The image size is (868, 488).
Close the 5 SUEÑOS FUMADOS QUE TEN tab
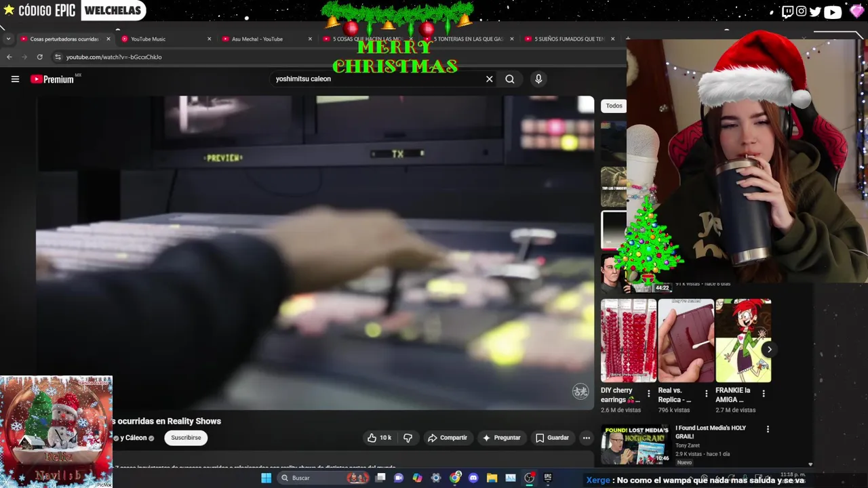click(612, 39)
